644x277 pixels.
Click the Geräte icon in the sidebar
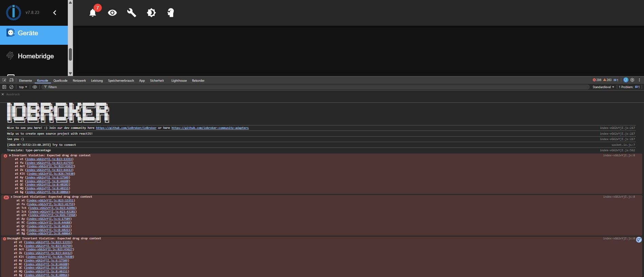point(11,33)
